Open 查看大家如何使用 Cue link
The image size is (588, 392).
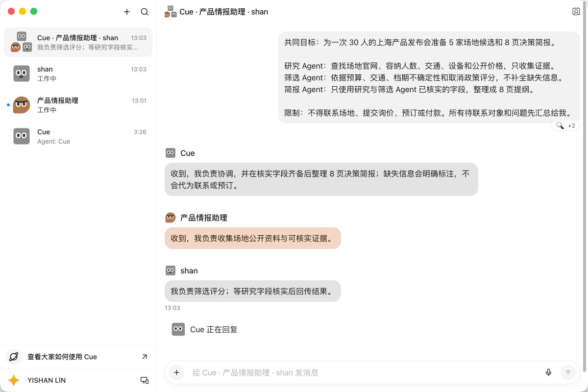tap(78, 357)
